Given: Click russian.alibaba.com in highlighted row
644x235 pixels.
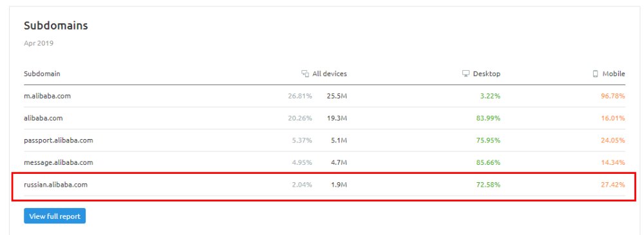Looking at the screenshot, I should (x=55, y=185).
